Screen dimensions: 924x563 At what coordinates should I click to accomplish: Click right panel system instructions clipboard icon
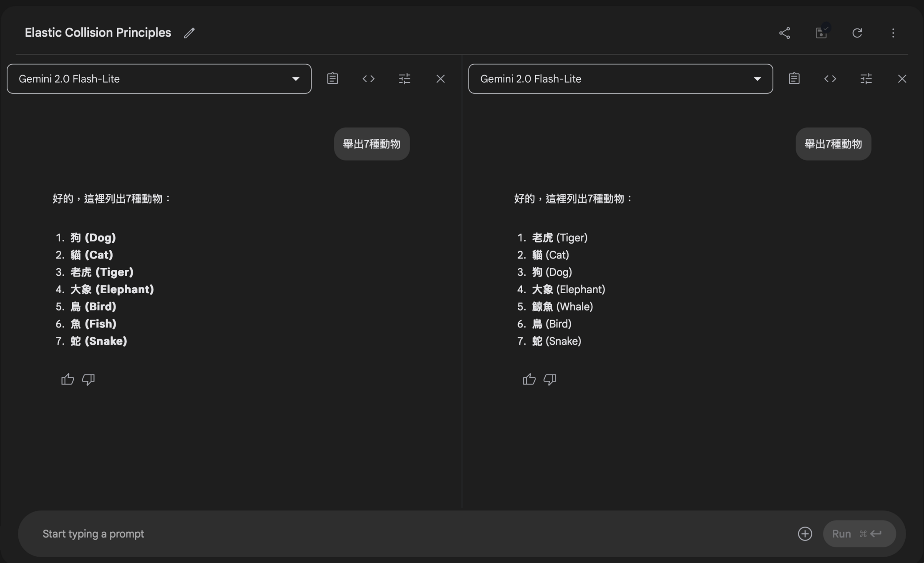[794, 79]
